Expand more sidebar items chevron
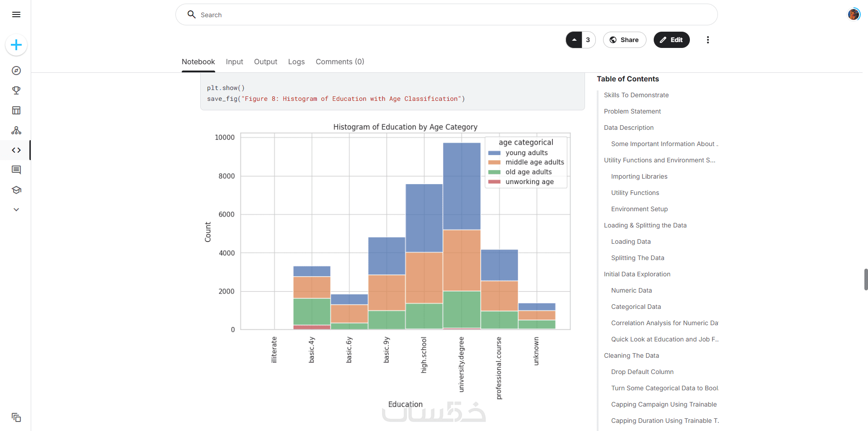 (x=16, y=209)
